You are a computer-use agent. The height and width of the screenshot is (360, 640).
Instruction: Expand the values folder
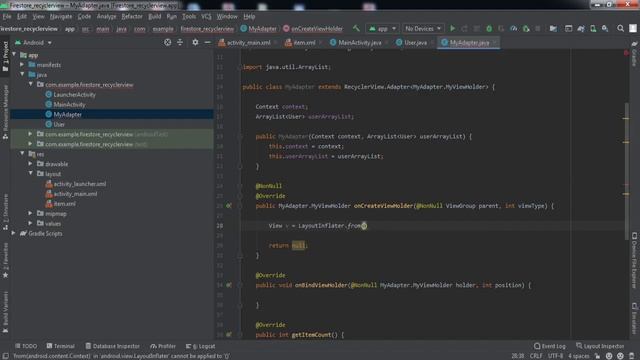tap(30, 223)
